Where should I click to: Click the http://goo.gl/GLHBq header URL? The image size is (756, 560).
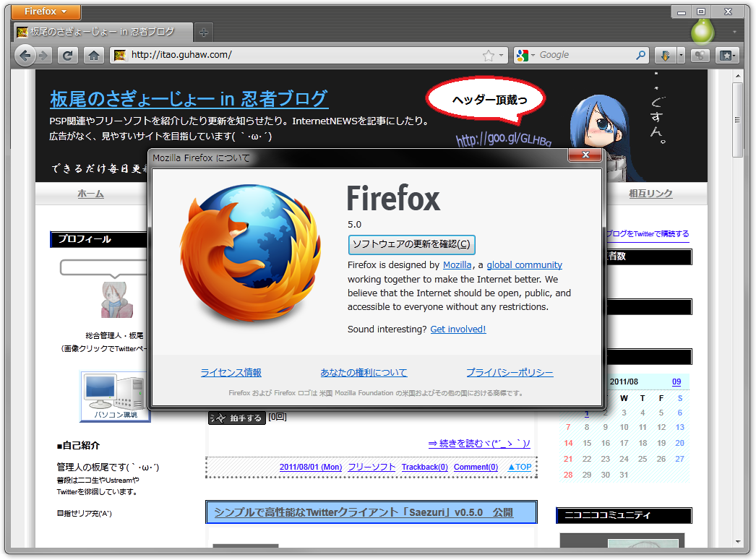tap(503, 139)
